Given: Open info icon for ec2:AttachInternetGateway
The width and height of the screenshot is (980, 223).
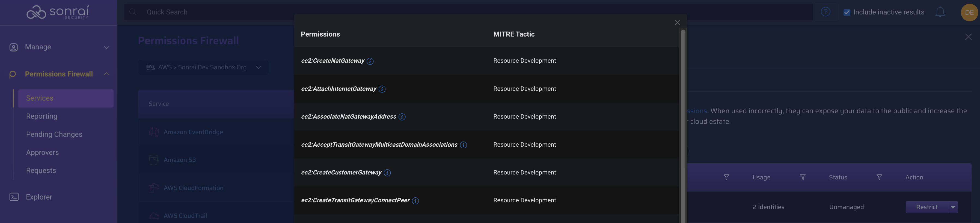Looking at the screenshot, I should click(382, 89).
